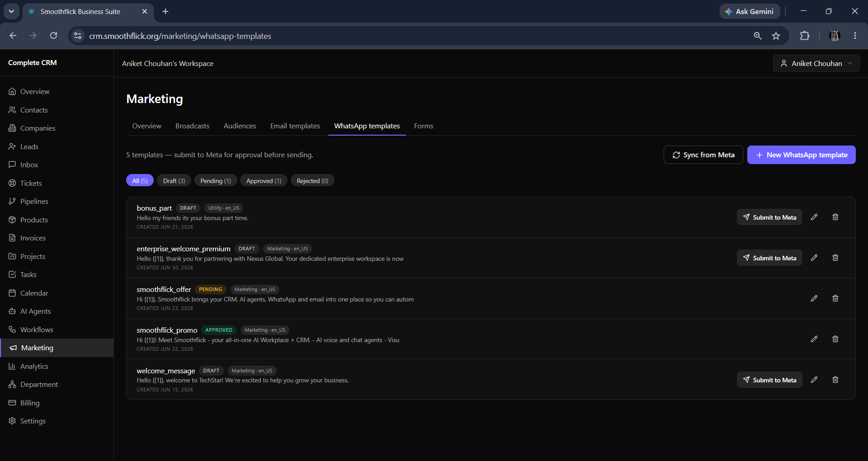Open Leads in the sidebar
Screen dimensions: 868x461
(57, 146)
